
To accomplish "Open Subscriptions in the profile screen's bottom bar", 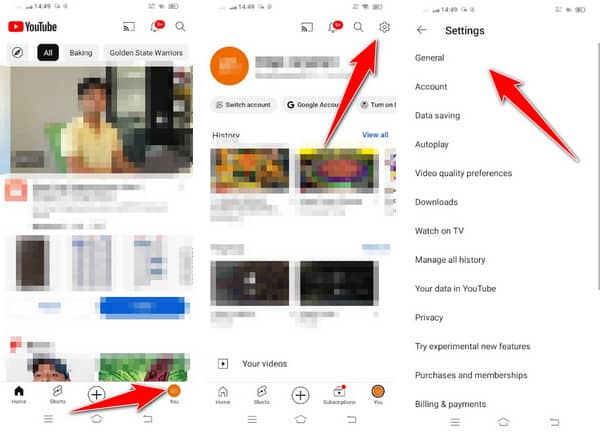I will click(339, 395).
